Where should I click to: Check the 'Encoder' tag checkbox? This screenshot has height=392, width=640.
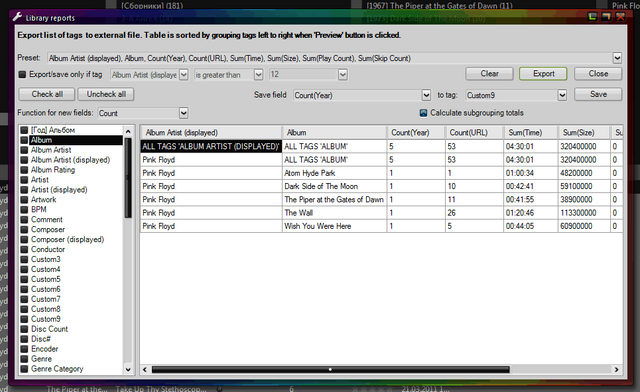click(24, 349)
